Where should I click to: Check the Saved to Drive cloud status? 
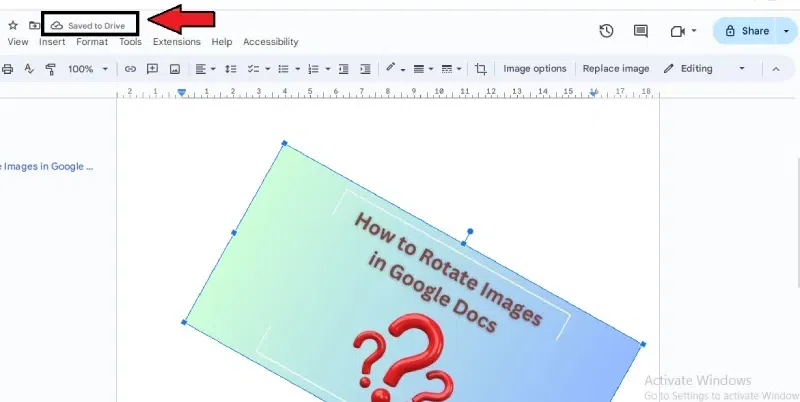[89, 26]
